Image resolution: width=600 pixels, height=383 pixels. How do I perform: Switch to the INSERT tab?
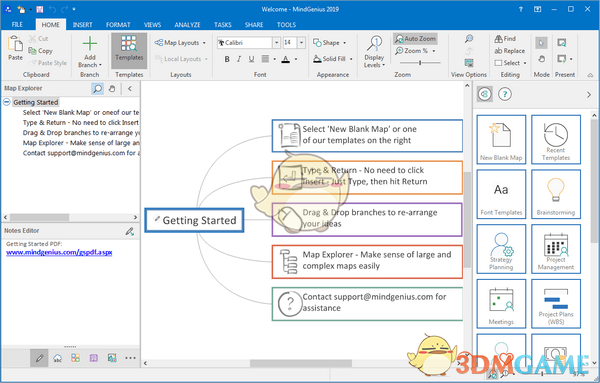click(x=83, y=24)
